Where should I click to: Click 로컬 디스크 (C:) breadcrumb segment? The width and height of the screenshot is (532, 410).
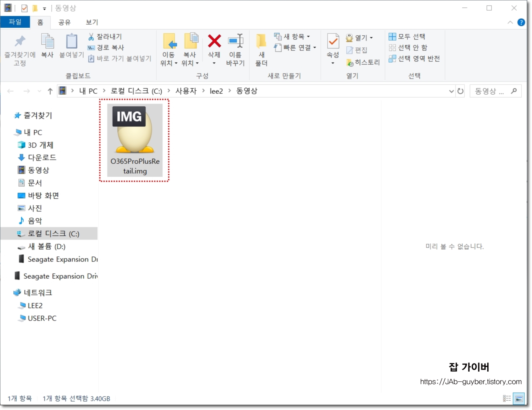tap(136, 91)
